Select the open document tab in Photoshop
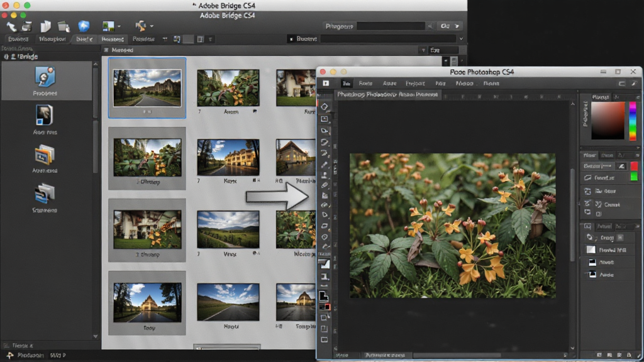644x362 pixels. (387, 94)
